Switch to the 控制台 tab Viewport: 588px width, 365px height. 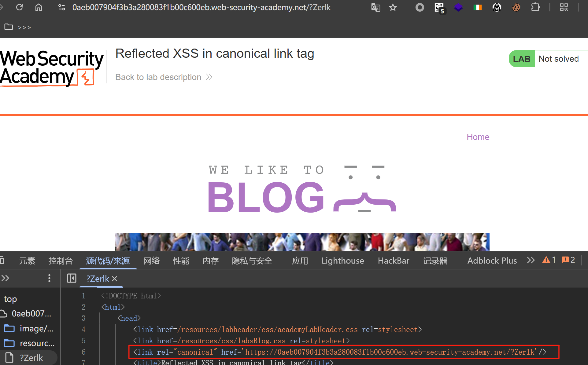coord(60,261)
